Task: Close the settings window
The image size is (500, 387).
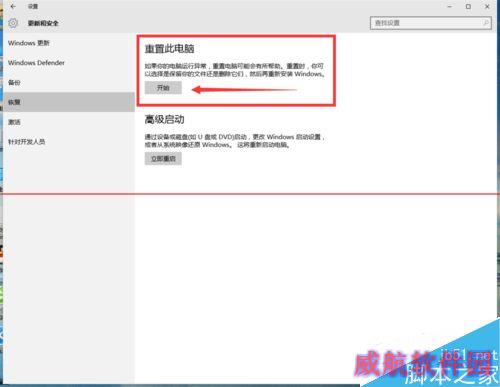Action: coord(487,6)
